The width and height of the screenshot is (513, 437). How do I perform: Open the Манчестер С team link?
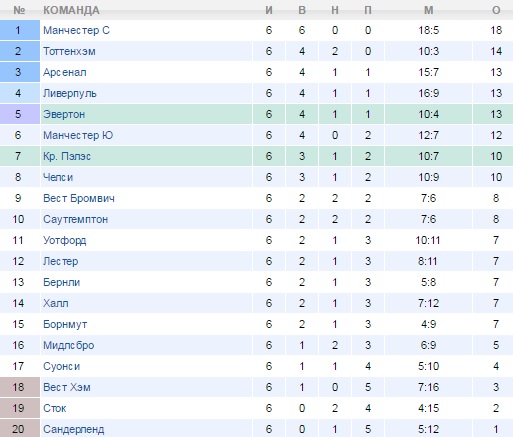(76, 30)
